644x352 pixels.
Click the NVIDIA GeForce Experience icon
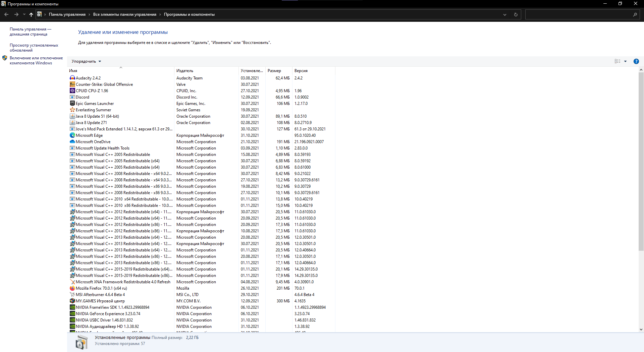pos(72,314)
